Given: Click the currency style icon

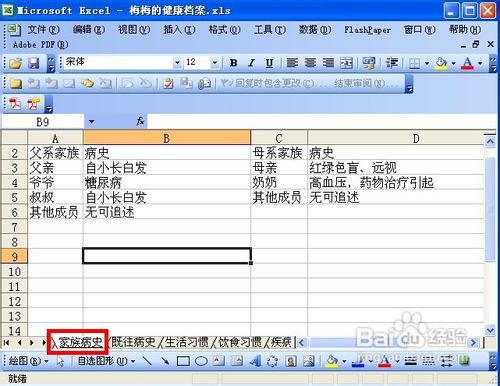Looking at the screenshot, I should click(x=369, y=63).
